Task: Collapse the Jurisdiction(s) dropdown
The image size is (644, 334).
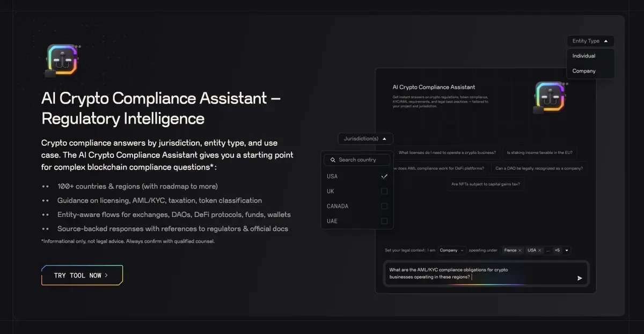Action: point(365,139)
